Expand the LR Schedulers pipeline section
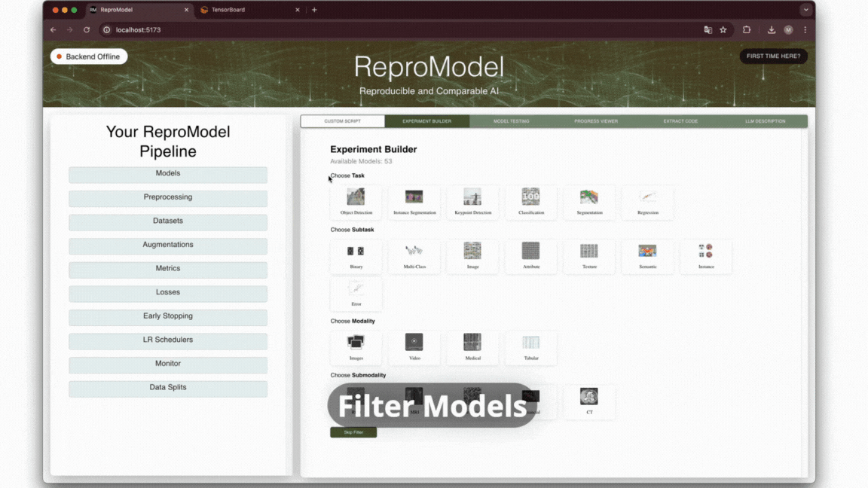 (168, 341)
